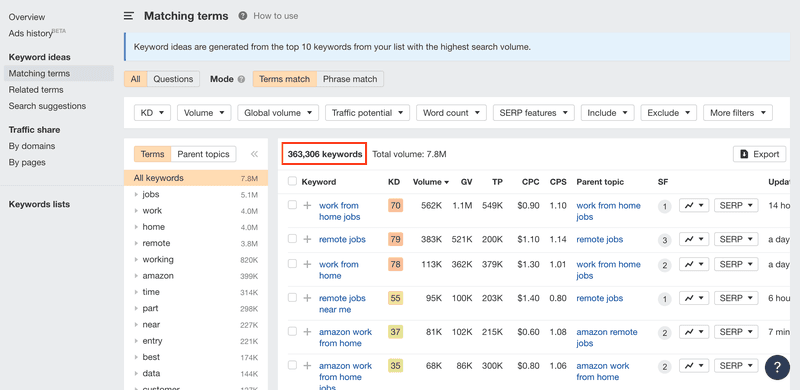Check the 'remote jobs near me' row checkbox

pyautogui.click(x=292, y=298)
